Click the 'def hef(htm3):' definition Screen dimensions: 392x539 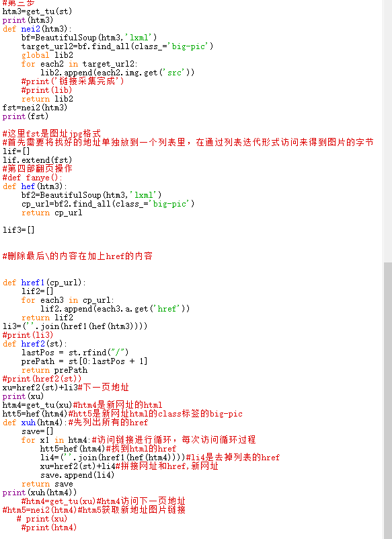(x=35, y=186)
